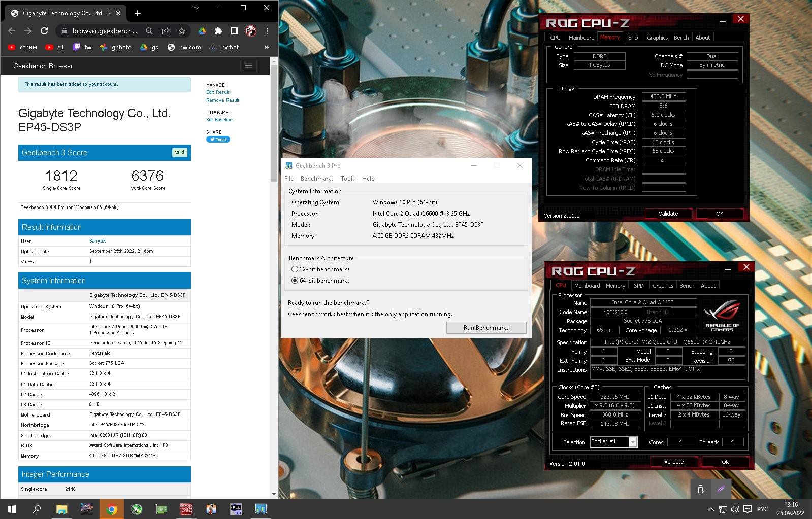Open the 'стрим' YouTube bookmark
Image resolution: width=812 pixels, height=519 pixels.
click(x=23, y=47)
